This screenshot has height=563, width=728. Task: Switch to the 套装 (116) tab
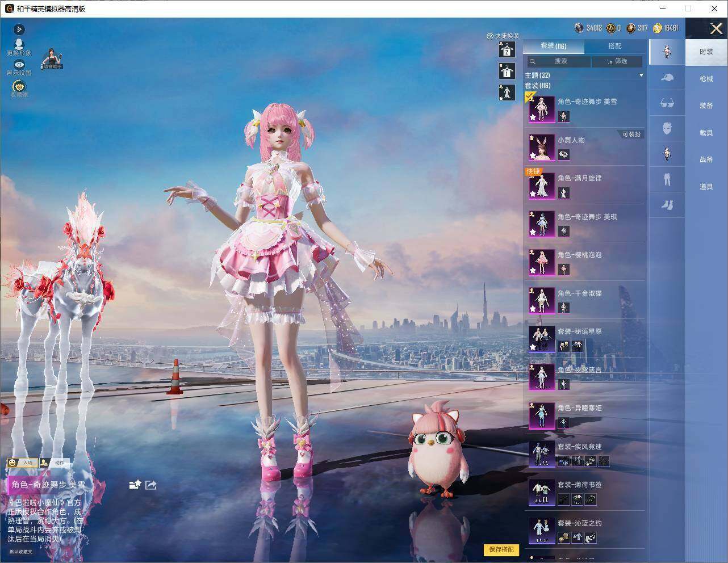point(553,46)
